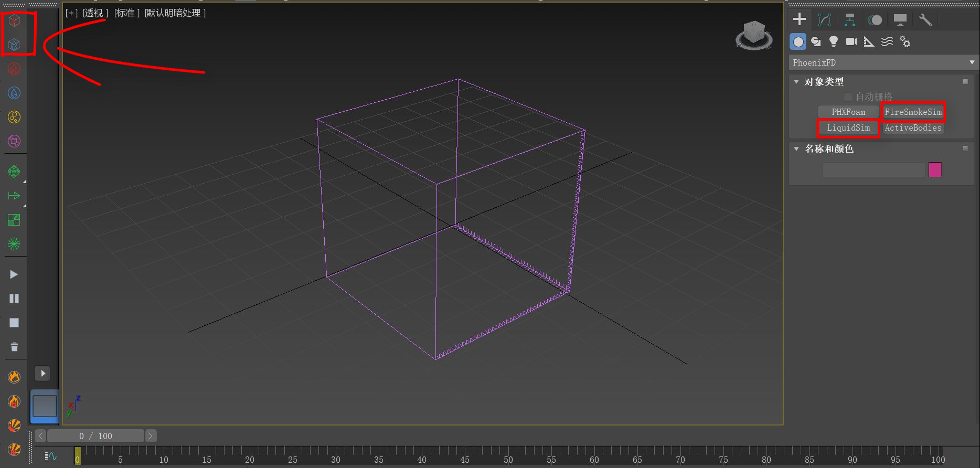This screenshot has height=468, width=980.
Task: Pause simulation with the pause icon
Action: [x=14, y=299]
